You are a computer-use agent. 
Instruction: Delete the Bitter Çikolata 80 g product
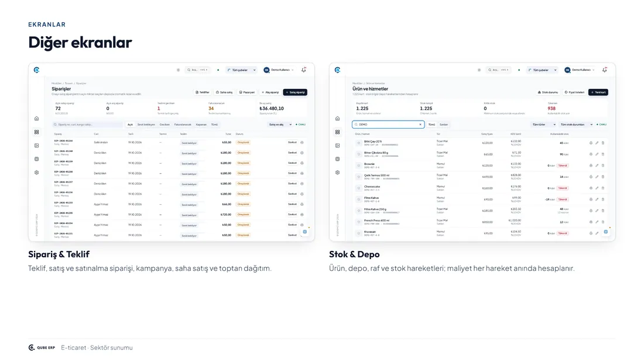pos(603,154)
